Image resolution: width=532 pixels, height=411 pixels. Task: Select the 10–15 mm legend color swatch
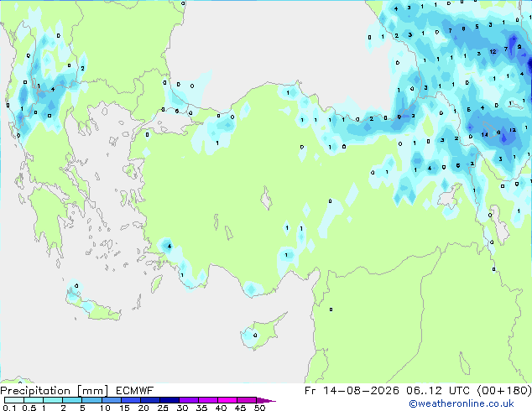(111, 400)
